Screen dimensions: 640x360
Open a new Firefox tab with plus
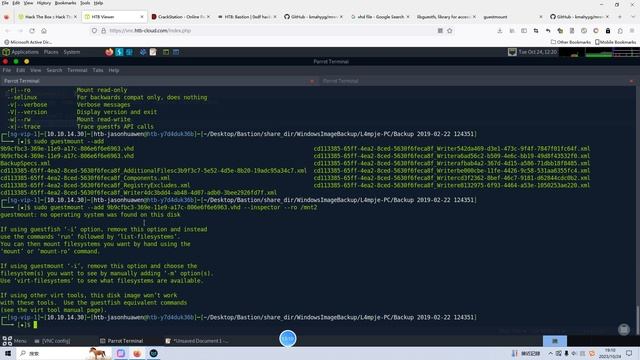[x=620, y=17]
